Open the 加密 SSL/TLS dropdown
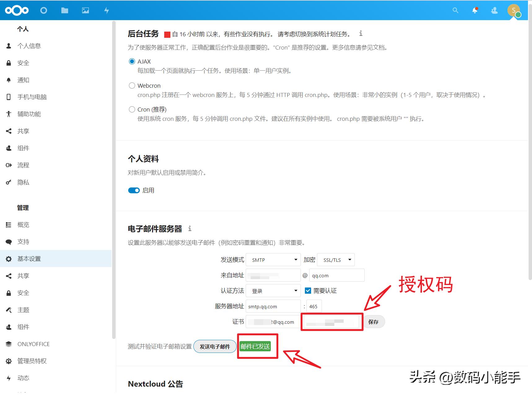Screen dimensions: 532x395 click(x=336, y=260)
